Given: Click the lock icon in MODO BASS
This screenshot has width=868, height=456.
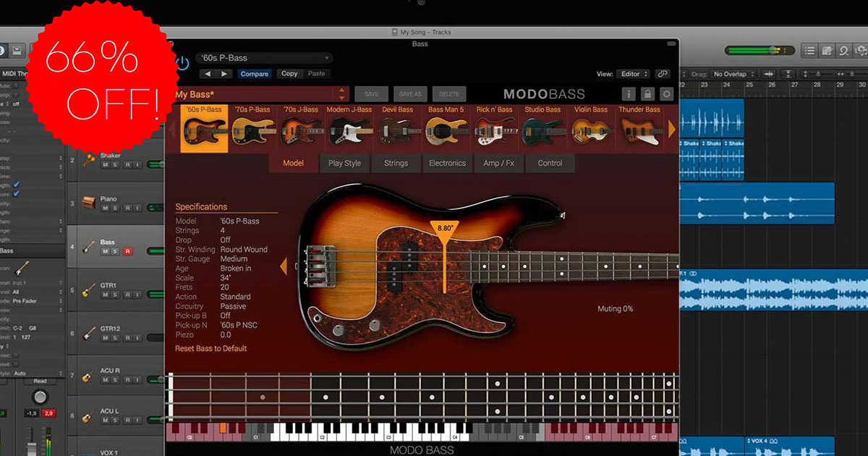Looking at the screenshot, I should [x=647, y=94].
